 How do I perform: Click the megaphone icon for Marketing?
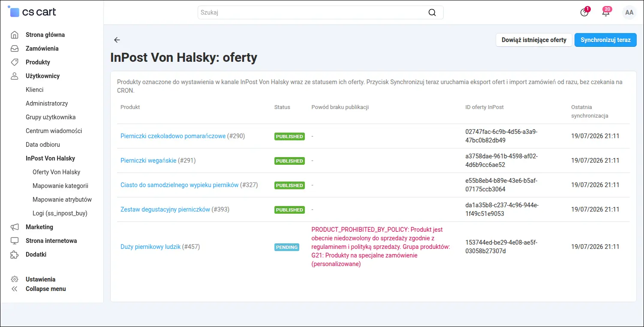tap(15, 227)
